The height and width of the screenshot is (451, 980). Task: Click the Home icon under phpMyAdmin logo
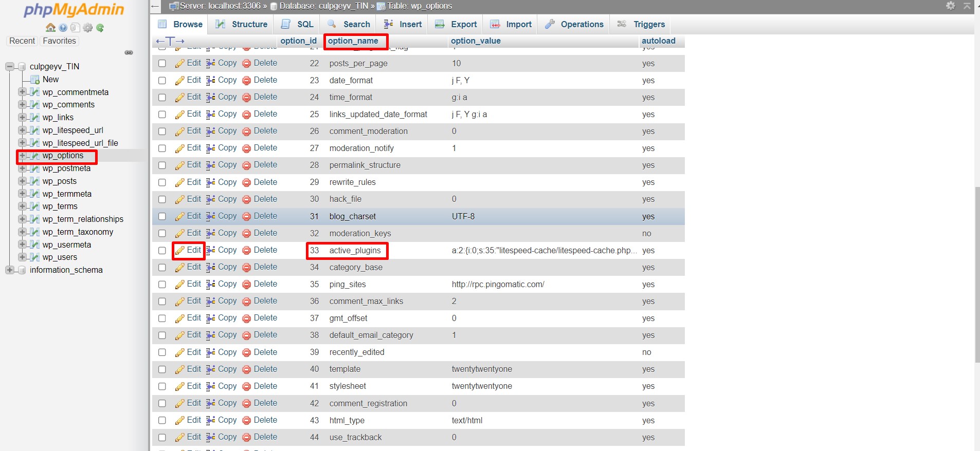pos(50,28)
